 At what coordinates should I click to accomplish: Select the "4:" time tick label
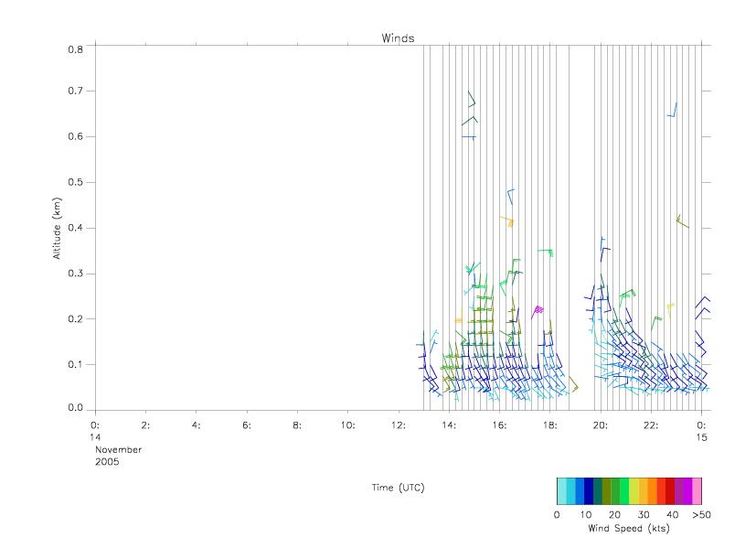click(x=197, y=425)
